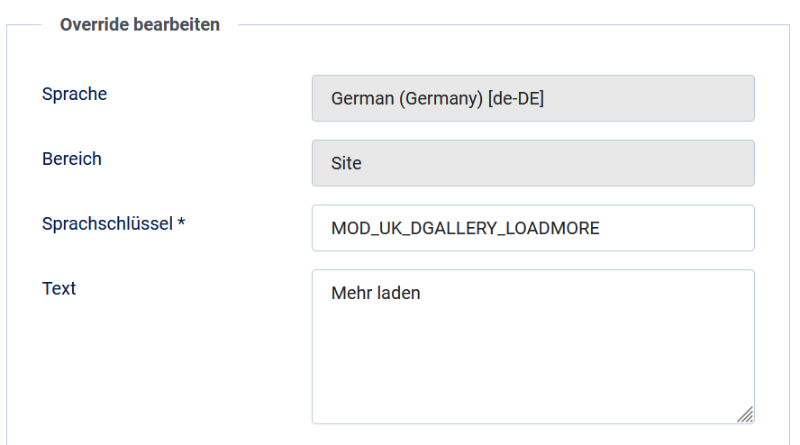Click empty space below "Mehr laden"

click(533, 370)
